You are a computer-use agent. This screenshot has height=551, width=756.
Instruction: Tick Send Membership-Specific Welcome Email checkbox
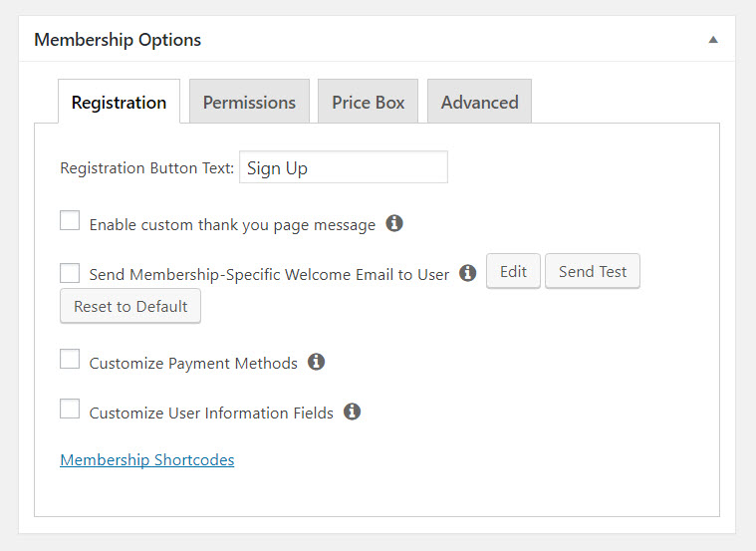70,273
